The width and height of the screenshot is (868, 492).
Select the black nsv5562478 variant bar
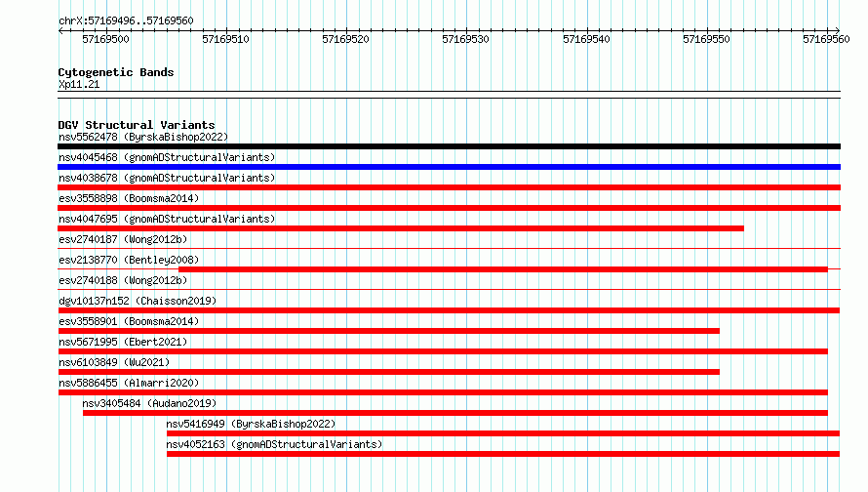449,146
